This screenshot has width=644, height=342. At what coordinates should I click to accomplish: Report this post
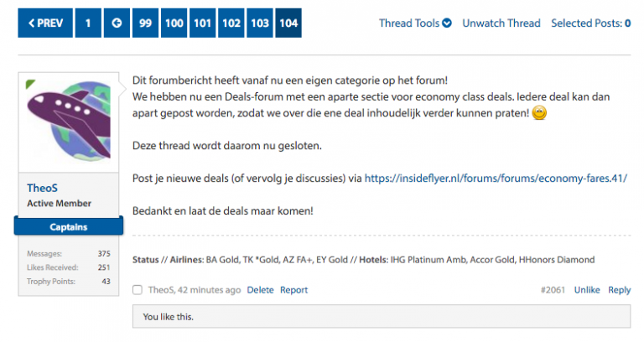tap(293, 290)
